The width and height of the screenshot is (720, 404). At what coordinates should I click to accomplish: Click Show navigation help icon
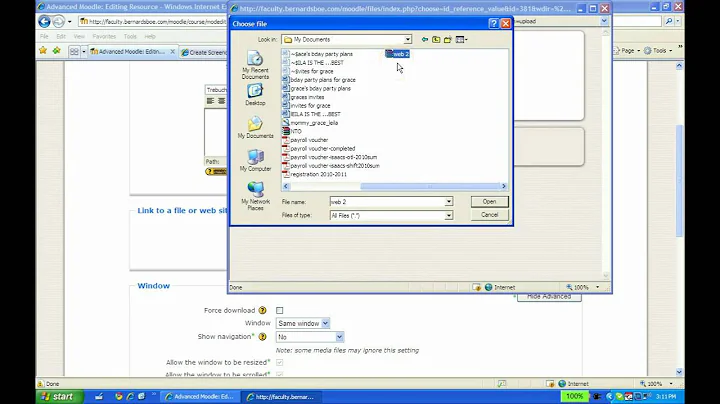pyautogui.click(x=262, y=337)
